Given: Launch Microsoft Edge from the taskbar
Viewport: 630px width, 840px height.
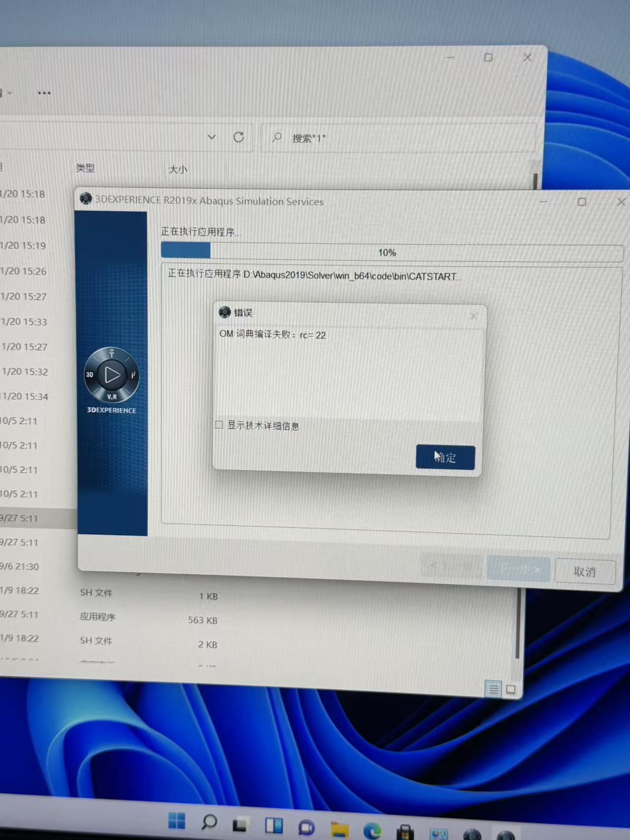Looking at the screenshot, I should (x=373, y=830).
